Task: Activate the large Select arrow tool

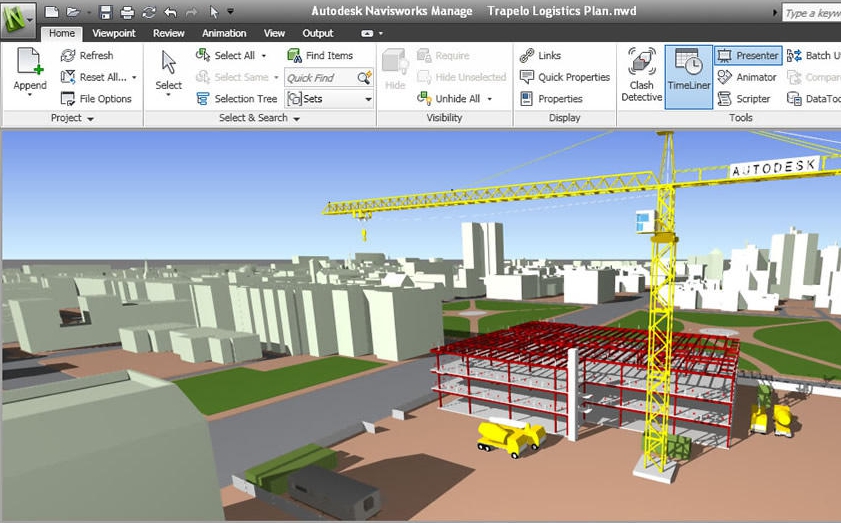Action: 168,63
